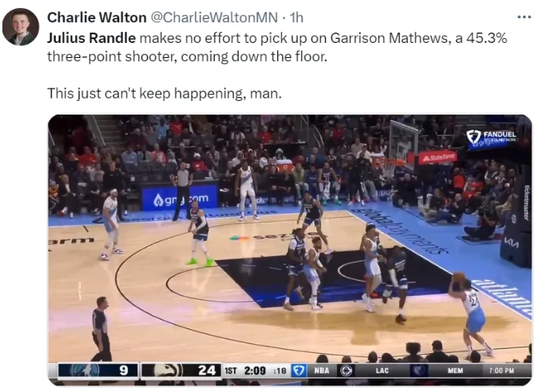Click the bold Julius Randle name
This screenshot has height=392, width=542.
pyautogui.click(x=91, y=37)
